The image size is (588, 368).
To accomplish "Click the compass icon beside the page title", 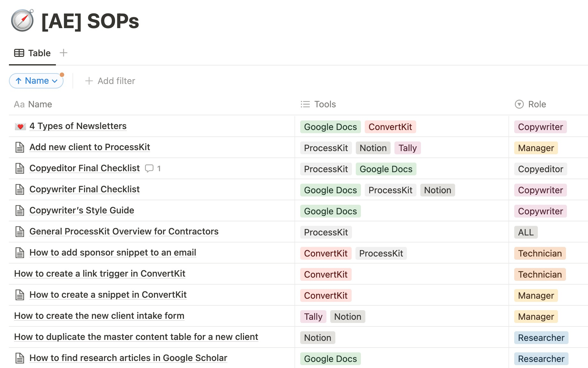I will [22, 21].
